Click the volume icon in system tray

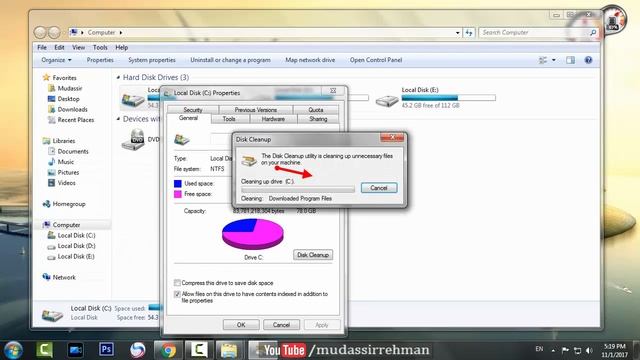589,350
